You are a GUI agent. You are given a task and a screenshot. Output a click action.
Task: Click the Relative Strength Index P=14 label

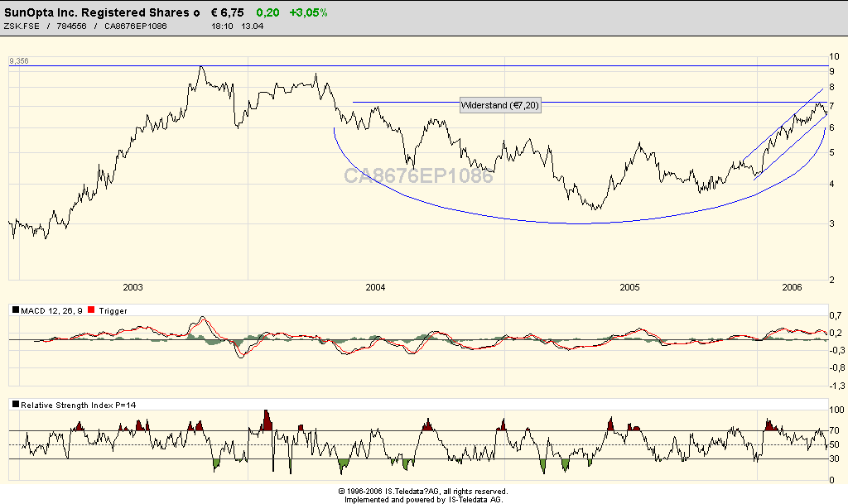79,406
